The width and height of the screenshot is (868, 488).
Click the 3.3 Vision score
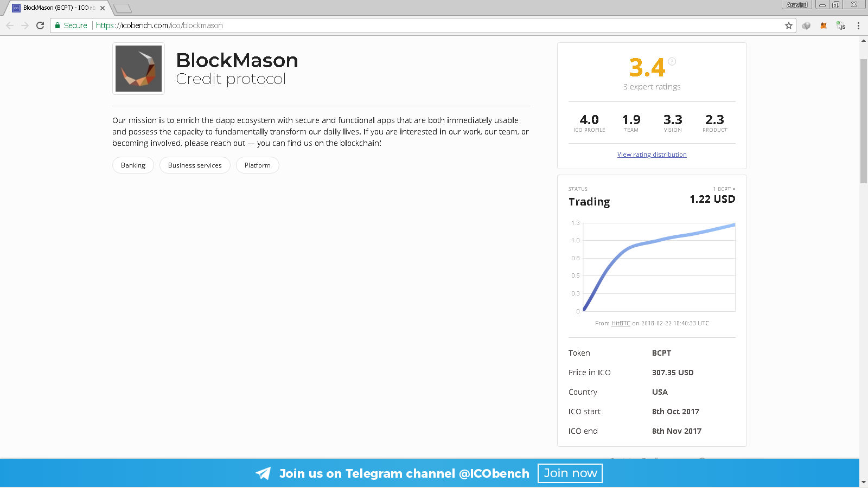pyautogui.click(x=673, y=120)
